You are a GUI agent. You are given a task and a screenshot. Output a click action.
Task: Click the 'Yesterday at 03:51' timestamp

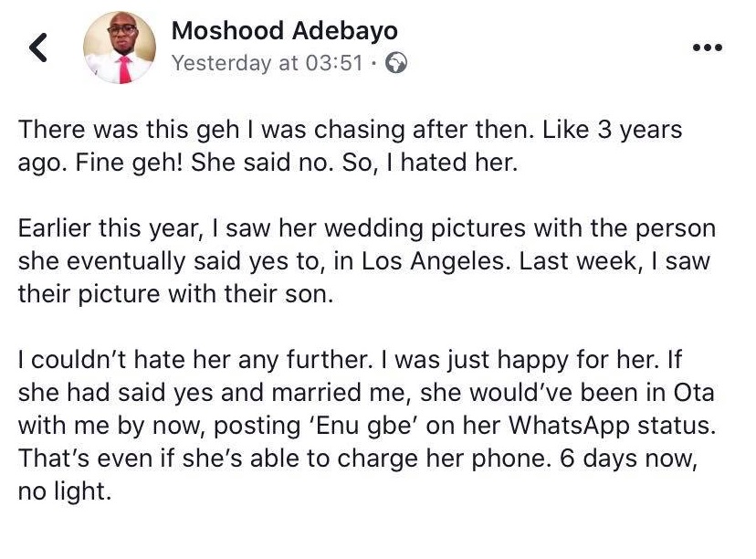tap(268, 63)
